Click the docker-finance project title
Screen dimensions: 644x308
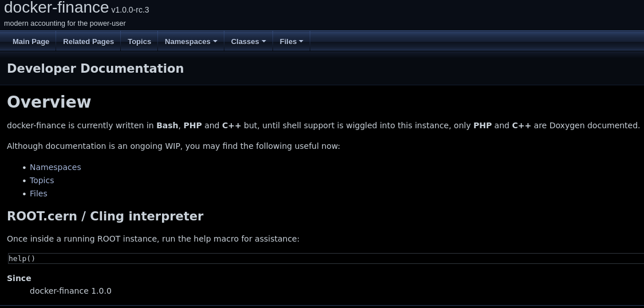click(56, 7)
